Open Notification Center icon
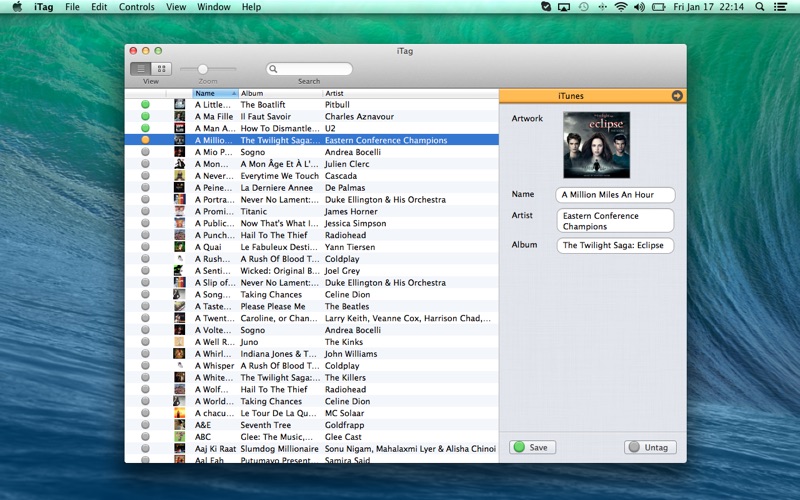 coord(780,7)
